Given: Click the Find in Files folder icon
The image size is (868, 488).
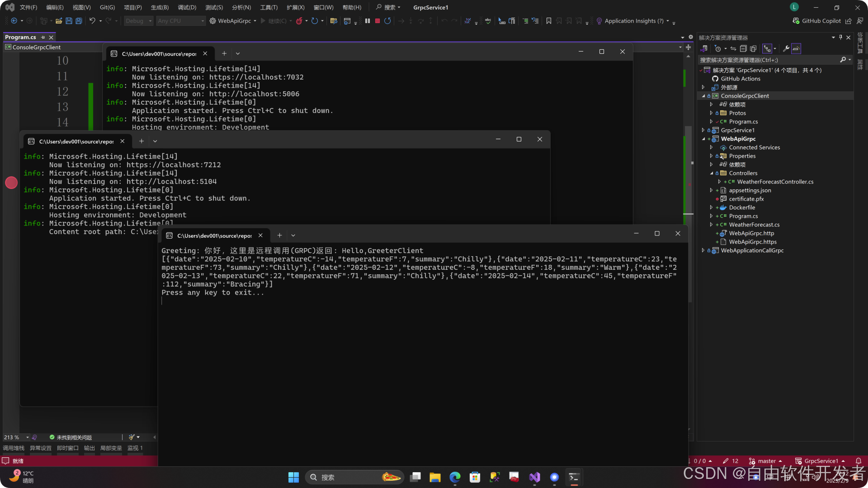Looking at the screenshot, I should click(334, 21).
